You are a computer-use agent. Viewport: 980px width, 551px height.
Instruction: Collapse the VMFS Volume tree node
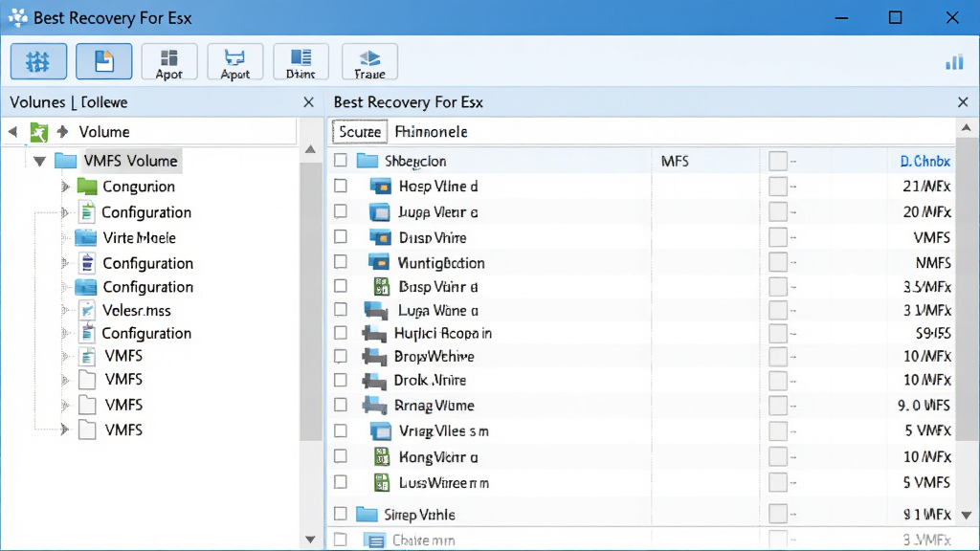[x=39, y=161]
